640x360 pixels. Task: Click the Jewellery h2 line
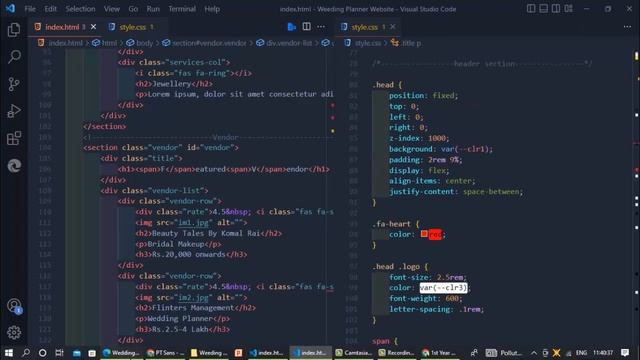pos(174,84)
